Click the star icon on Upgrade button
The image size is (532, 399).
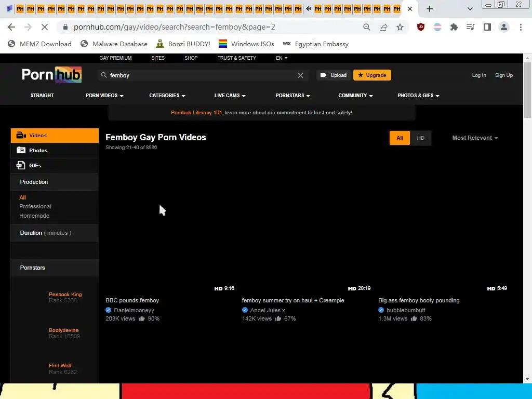[361, 75]
